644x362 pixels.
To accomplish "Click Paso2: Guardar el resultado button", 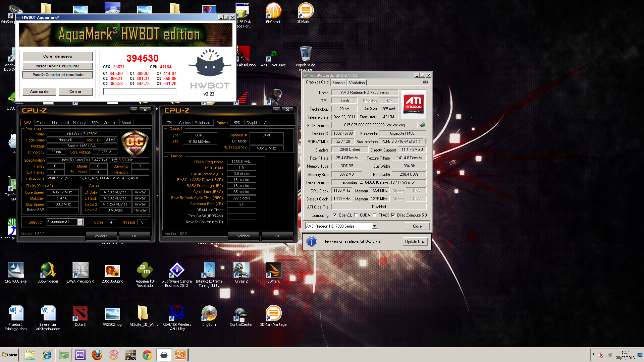I will tap(58, 75).
